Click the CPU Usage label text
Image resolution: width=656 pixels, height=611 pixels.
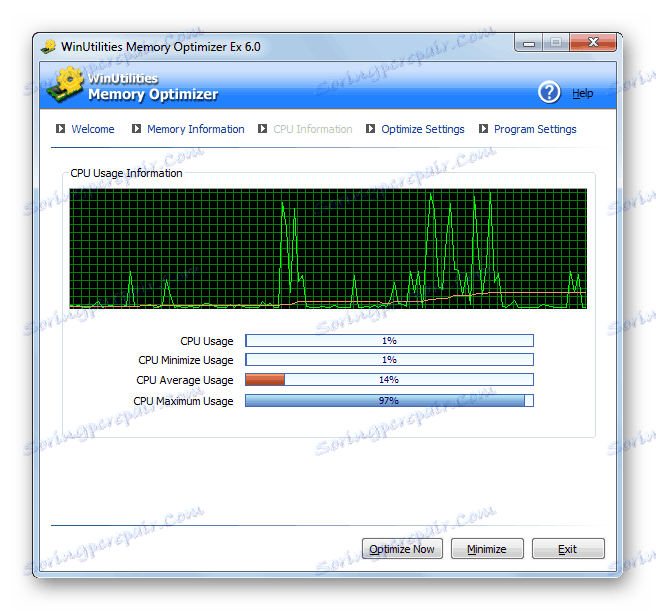click(x=207, y=341)
